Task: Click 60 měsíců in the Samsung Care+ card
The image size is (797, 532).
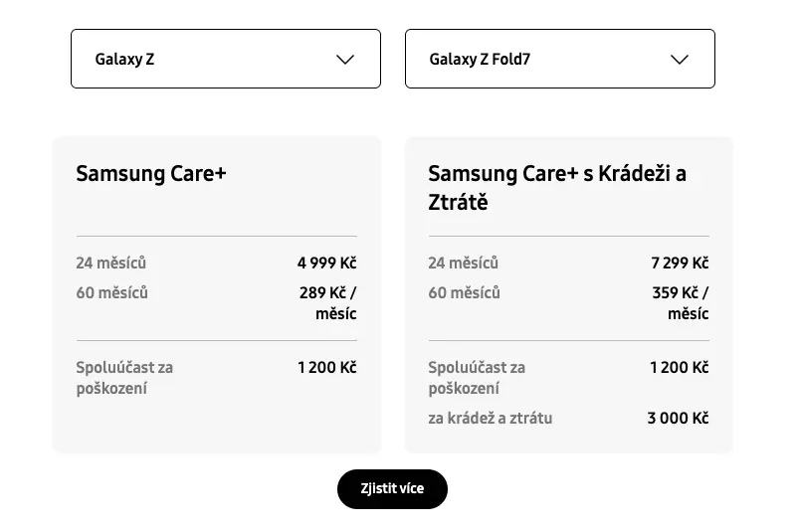Action: point(112,293)
